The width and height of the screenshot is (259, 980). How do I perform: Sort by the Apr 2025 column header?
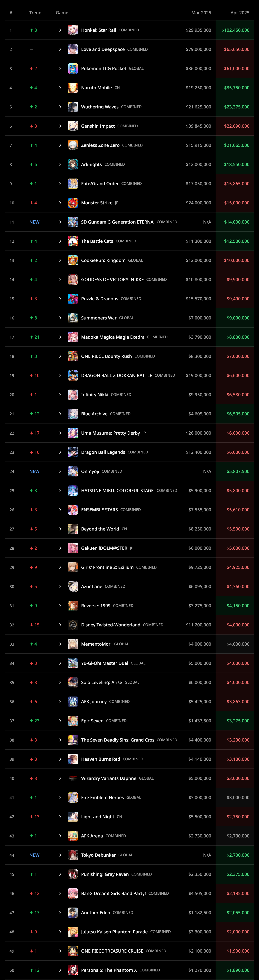[x=240, y=13]
